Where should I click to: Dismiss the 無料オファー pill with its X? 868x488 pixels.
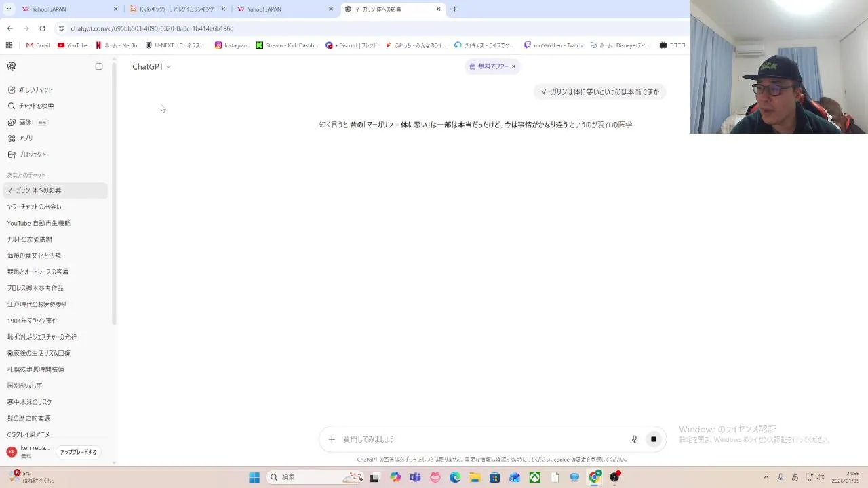click(513, 66)
